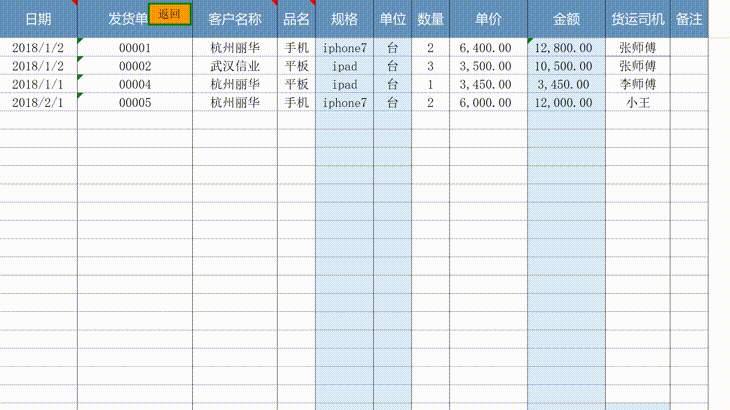
Task: Select the 数量 header cell
Action: pyautogui.click(x=430, y=19)
